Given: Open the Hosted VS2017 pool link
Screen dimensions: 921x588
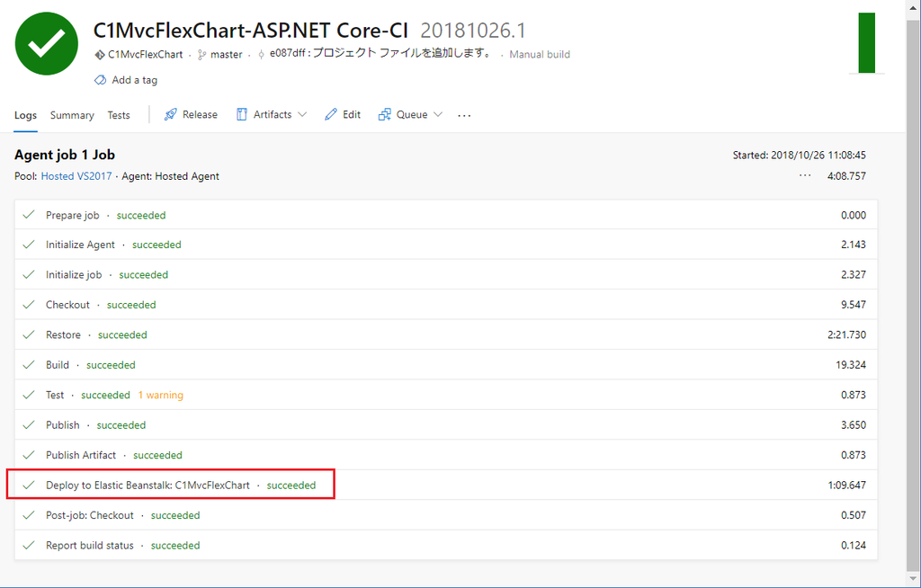Looking at the screenshot, I should tap(76, 176).
